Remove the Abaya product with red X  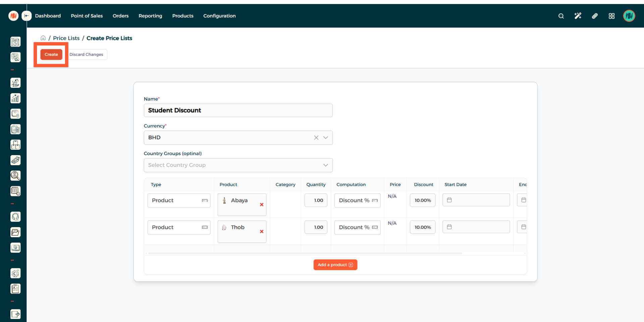pyautogui.click(x=262, y=205)
